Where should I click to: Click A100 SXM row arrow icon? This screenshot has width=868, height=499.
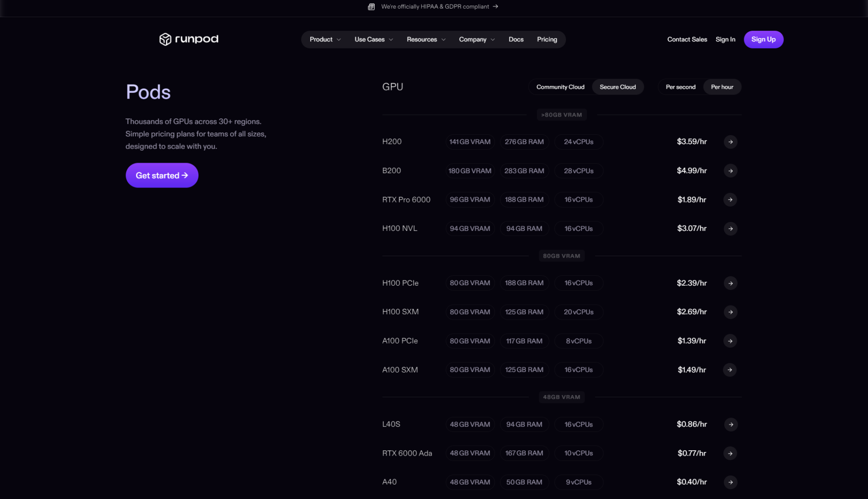[730, 370]
